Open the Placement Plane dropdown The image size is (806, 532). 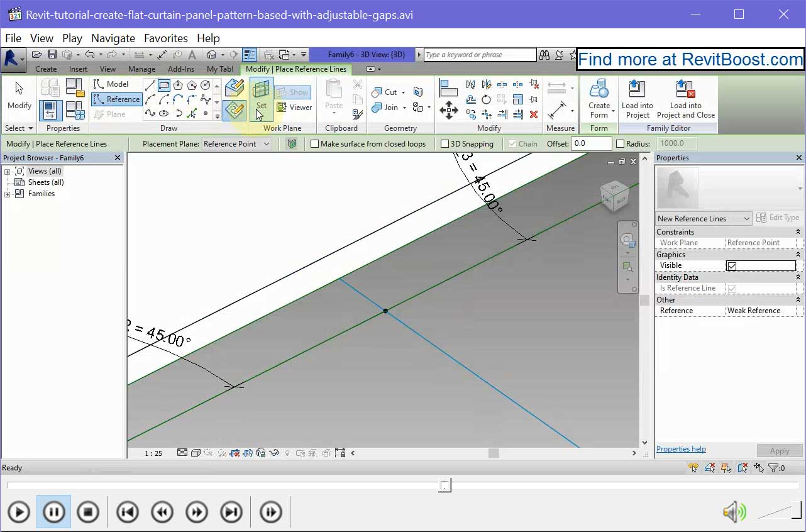click(x=267, y=143)
